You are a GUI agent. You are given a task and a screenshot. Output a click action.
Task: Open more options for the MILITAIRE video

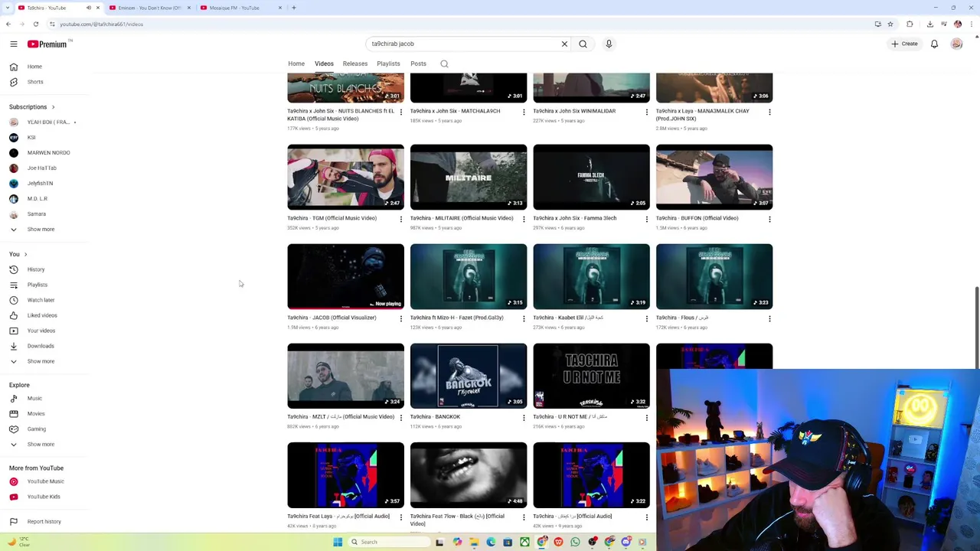coord(524,219)
